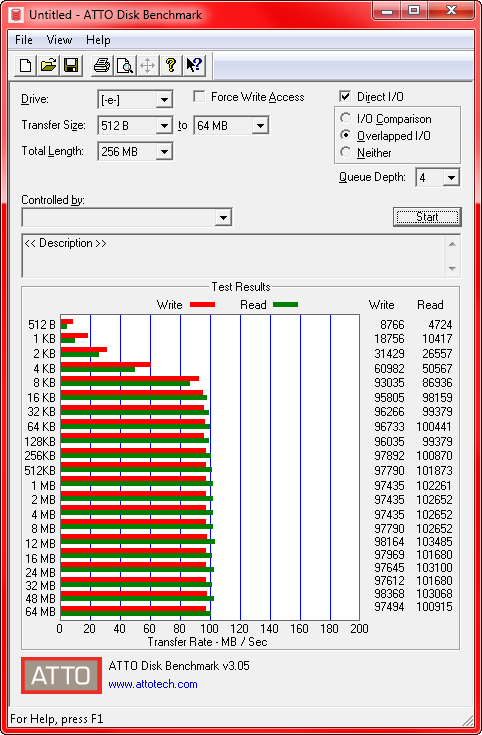
Task: Save results using the floppy disk icon
Action: (71, 65)
